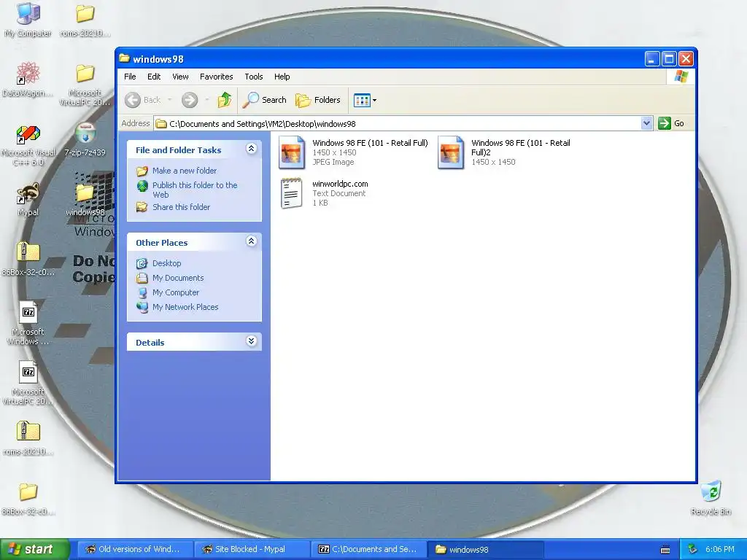Click the Views icon button
747x560 pixels.
point(362,100)
